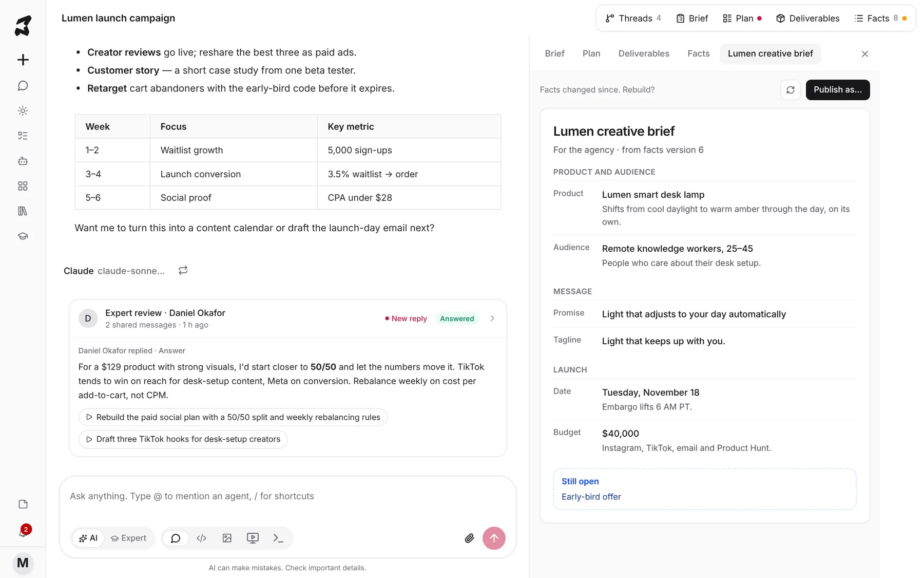Select the image mode icon in the composer
The image size is (924, 578).
(x=227, y=538)
